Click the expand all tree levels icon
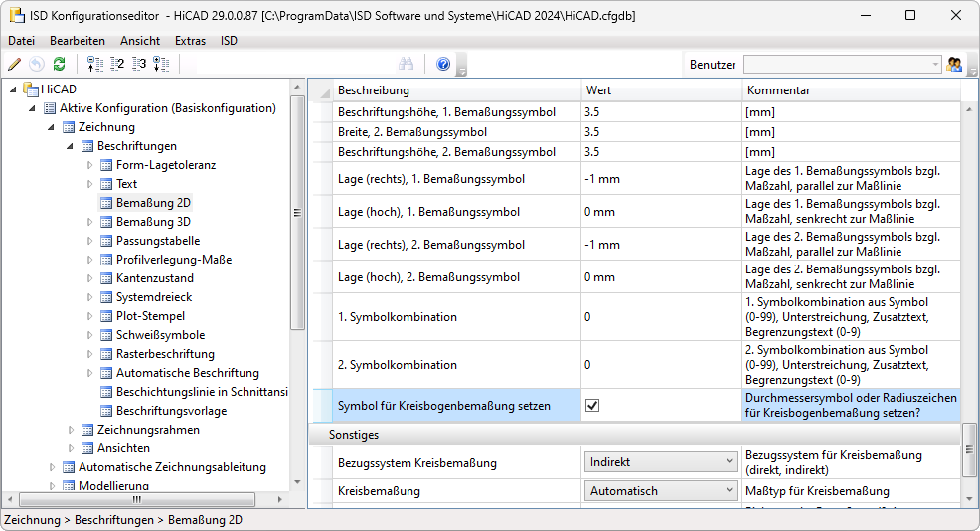Image resolution: width=980 pixels, height=531 pixels. coord(161,64)
